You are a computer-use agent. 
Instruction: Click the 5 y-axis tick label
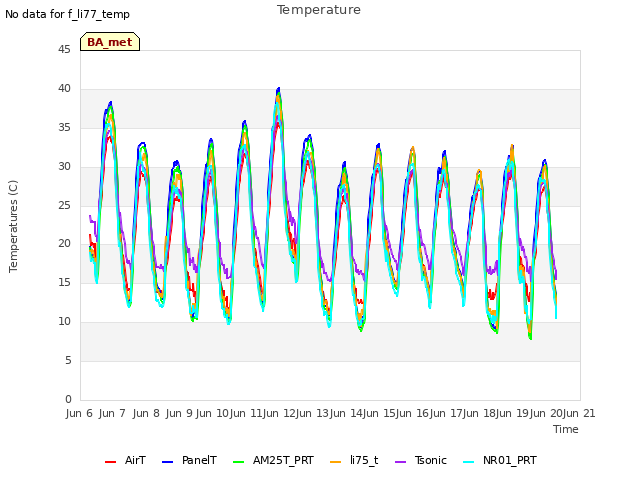point(68,360)
